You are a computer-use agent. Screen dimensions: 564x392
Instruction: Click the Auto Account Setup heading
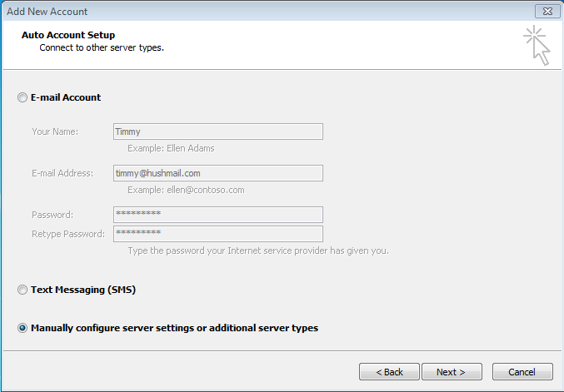click(68, 35)
